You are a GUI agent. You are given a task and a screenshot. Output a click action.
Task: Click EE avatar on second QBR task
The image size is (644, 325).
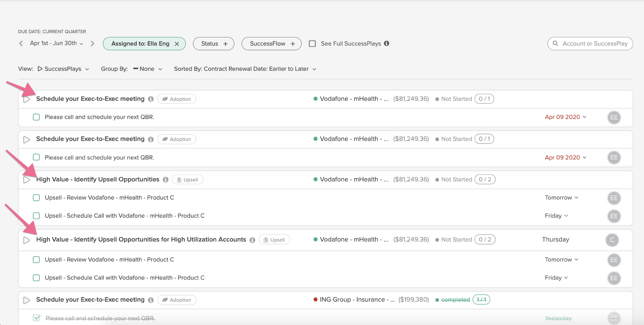tap(614, 158)
